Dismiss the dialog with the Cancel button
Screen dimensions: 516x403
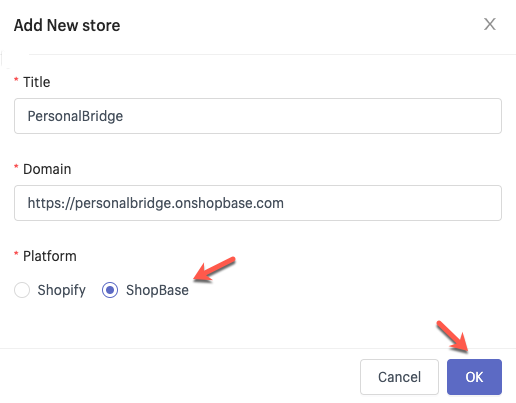399,377
